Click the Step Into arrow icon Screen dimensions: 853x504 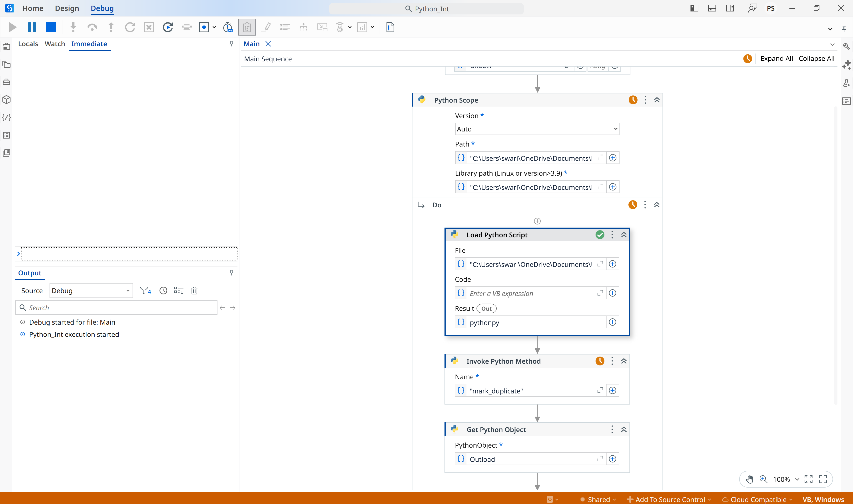[x=73, y=27]
